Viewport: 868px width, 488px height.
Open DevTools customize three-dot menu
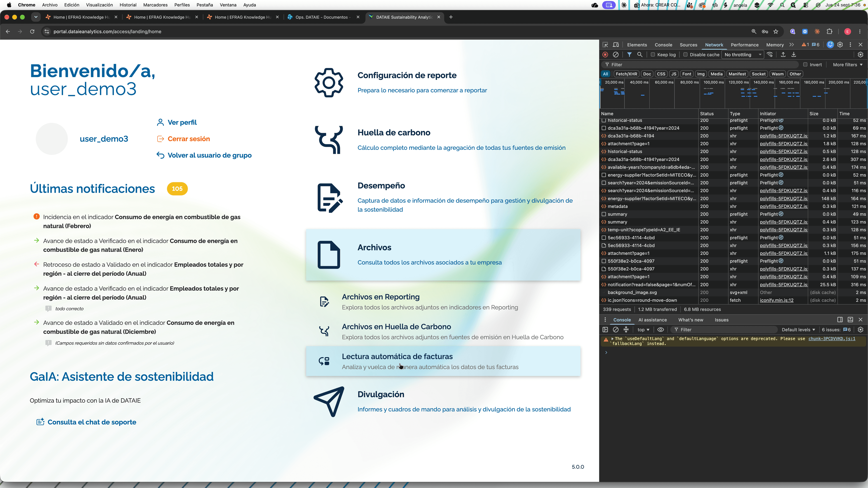(x=850, y=45)
